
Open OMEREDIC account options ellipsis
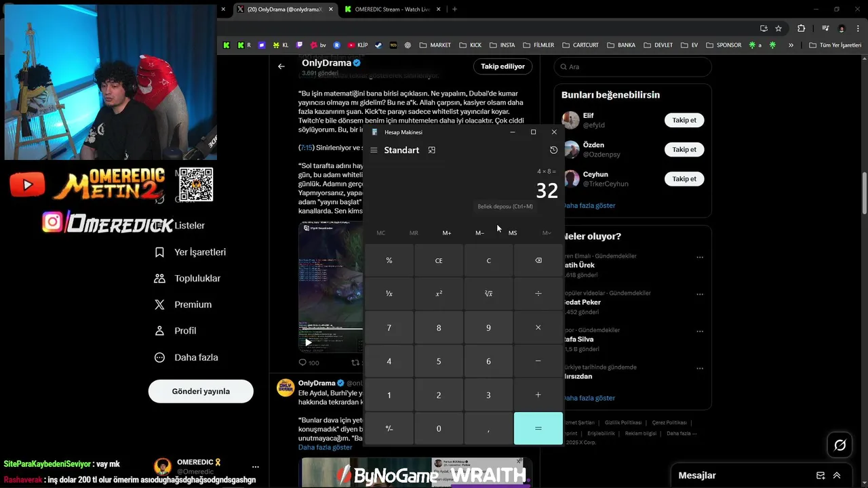(256, 466)
